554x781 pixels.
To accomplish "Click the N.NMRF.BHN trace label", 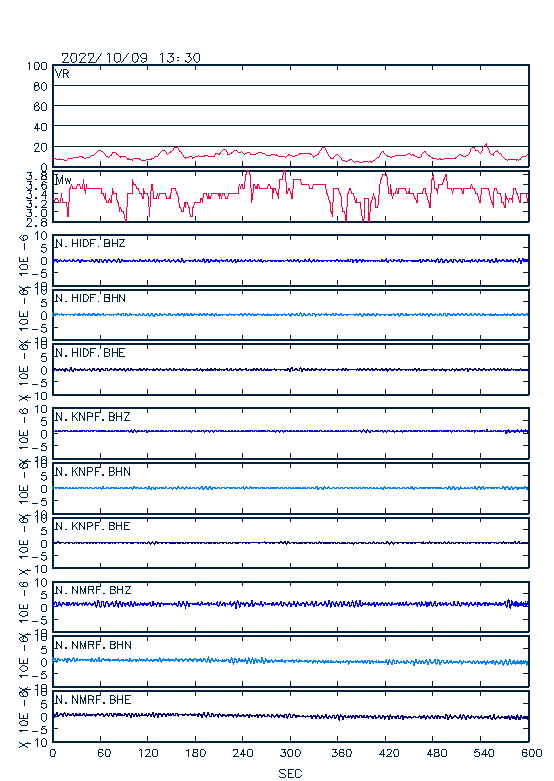I will coord(93,645).
